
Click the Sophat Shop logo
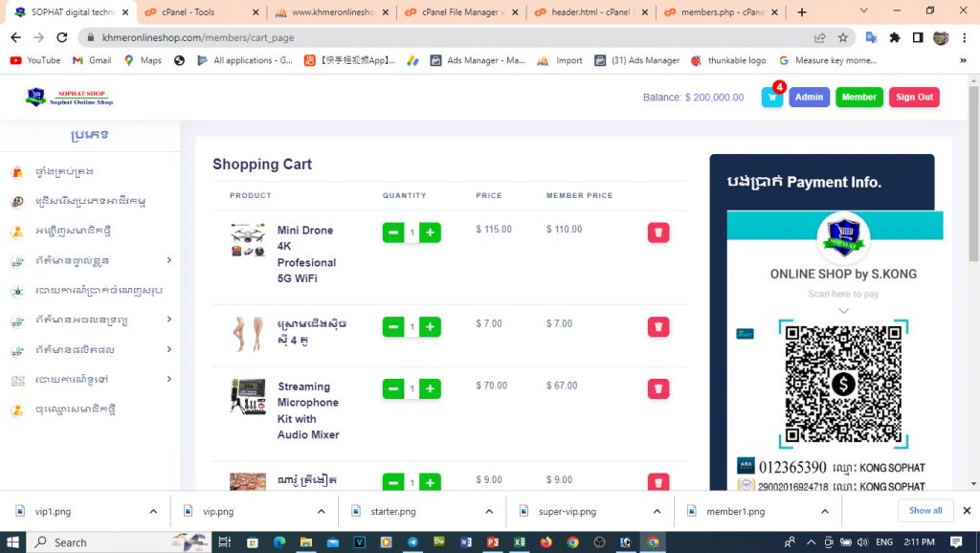coord(70,97)
